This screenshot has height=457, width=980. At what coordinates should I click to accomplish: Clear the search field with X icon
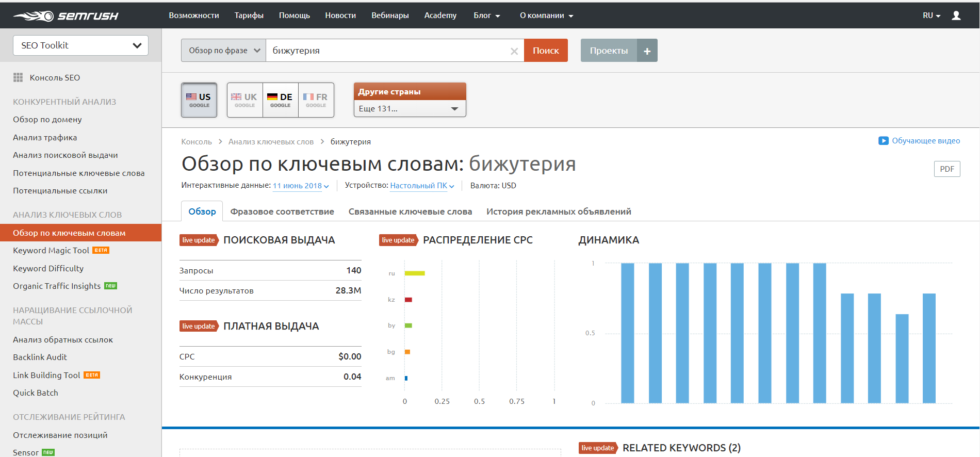514,51
